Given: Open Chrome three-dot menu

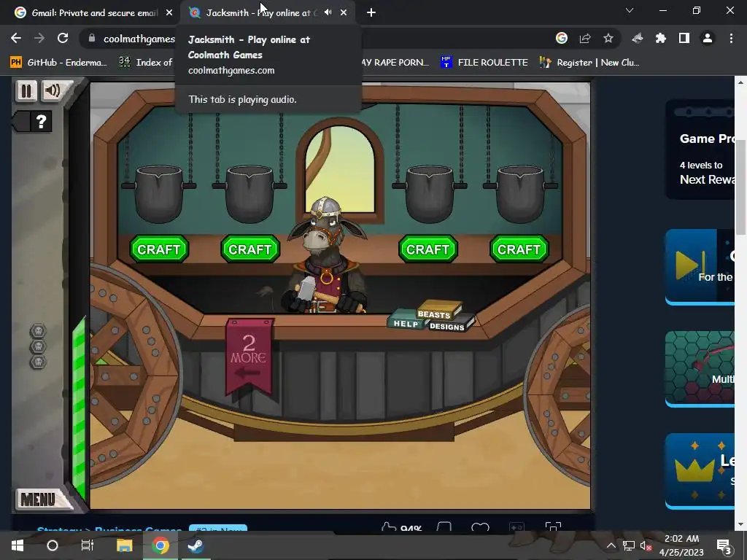Looking at the screenshot, I should [x=731, y=38].
